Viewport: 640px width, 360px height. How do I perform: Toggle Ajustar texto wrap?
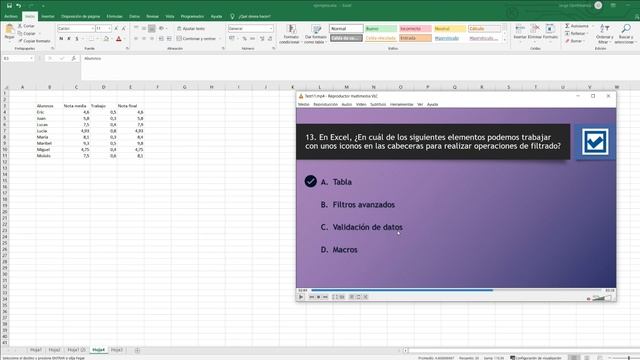(x=191, y=29)
